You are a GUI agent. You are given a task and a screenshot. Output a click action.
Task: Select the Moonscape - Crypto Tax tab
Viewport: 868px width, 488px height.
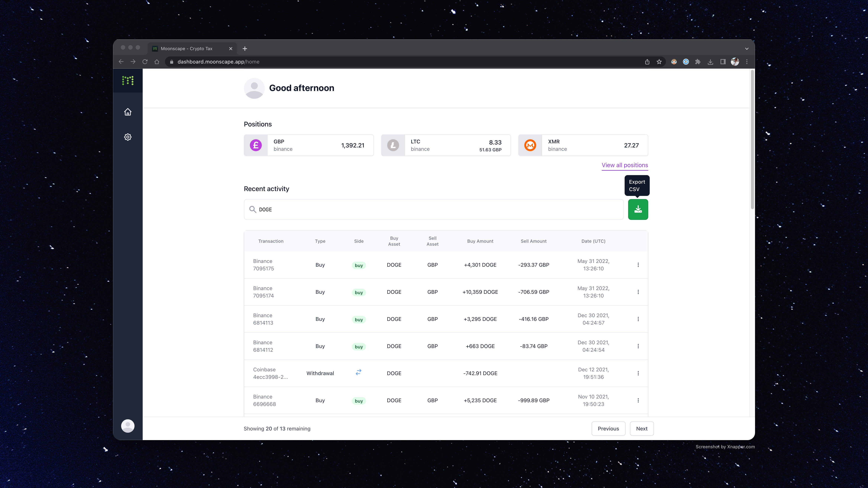point(192,48)
